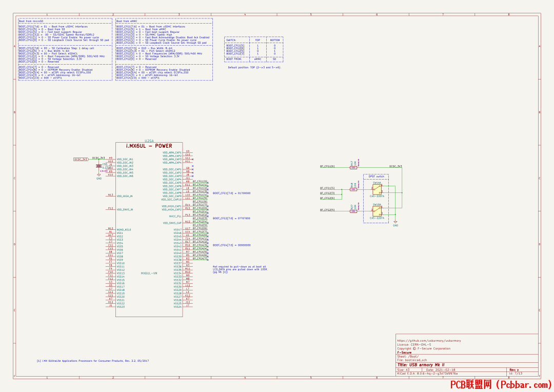
Task: Select the BT_CFG2[3] net label left of the switch
Action: tap(327, 193)
